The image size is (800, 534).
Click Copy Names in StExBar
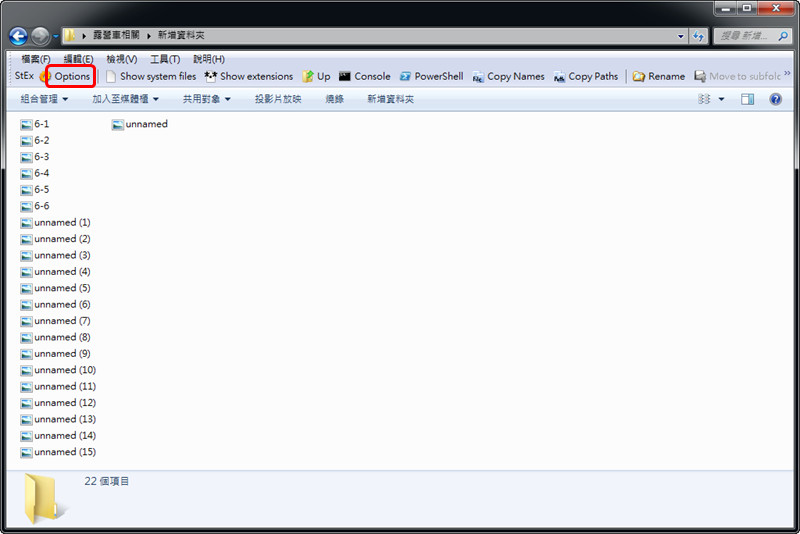click(x=509, y=77)
